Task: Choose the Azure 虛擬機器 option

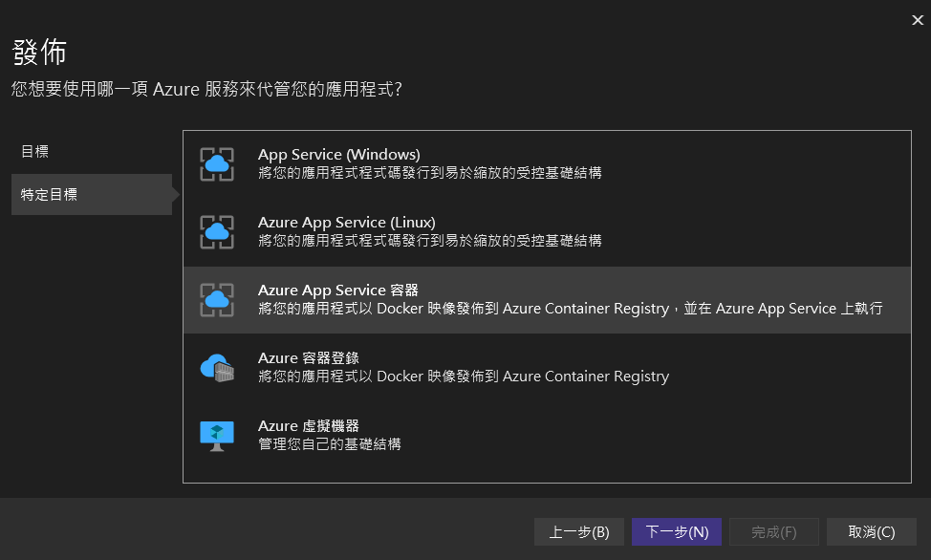Action: click(308, 426)
